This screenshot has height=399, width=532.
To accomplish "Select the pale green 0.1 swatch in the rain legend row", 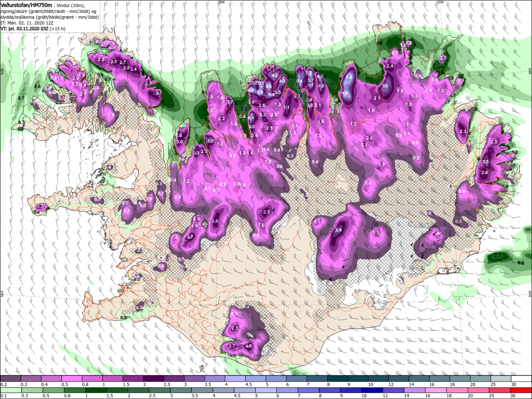I will 10,390.
